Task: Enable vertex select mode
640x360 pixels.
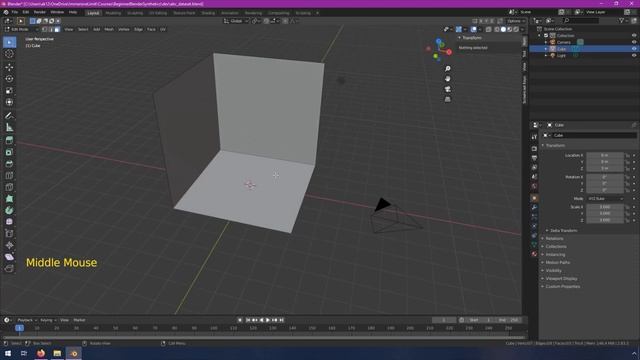Action: 44,29
